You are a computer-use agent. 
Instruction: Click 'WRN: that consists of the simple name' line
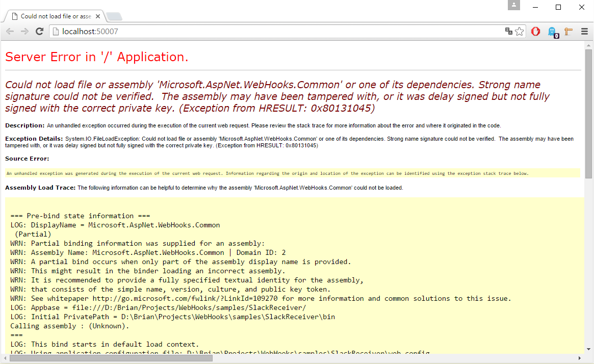point(170,290)
